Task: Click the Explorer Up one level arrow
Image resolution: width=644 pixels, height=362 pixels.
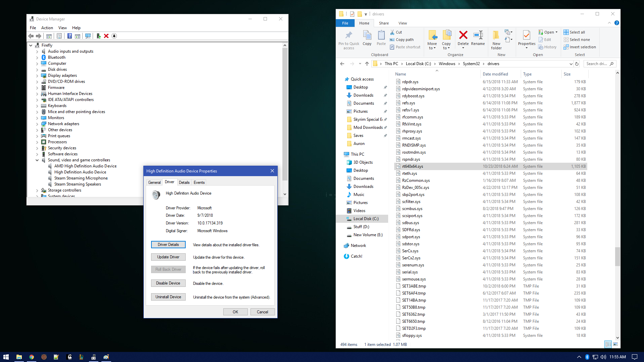Action: tap(367, 64)
